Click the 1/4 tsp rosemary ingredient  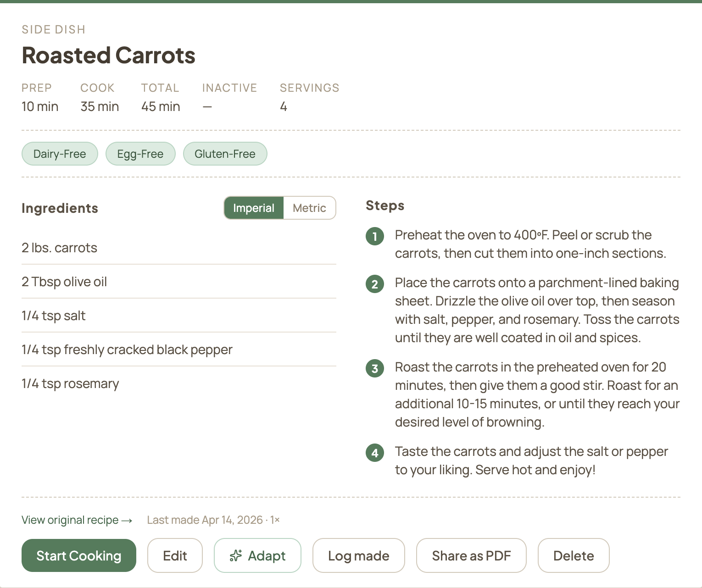(x=70, y=383)
